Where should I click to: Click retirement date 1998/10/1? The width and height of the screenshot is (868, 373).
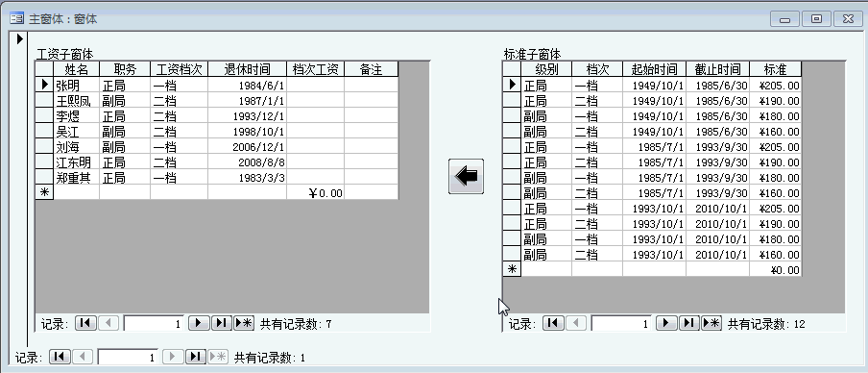click(x=248, y=131)
